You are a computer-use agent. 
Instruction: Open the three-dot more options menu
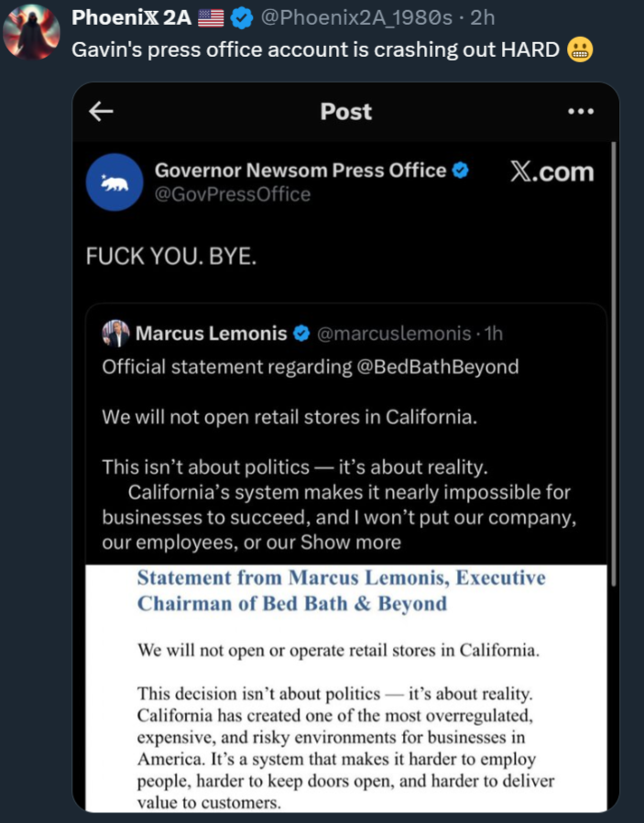pos(581,111)
